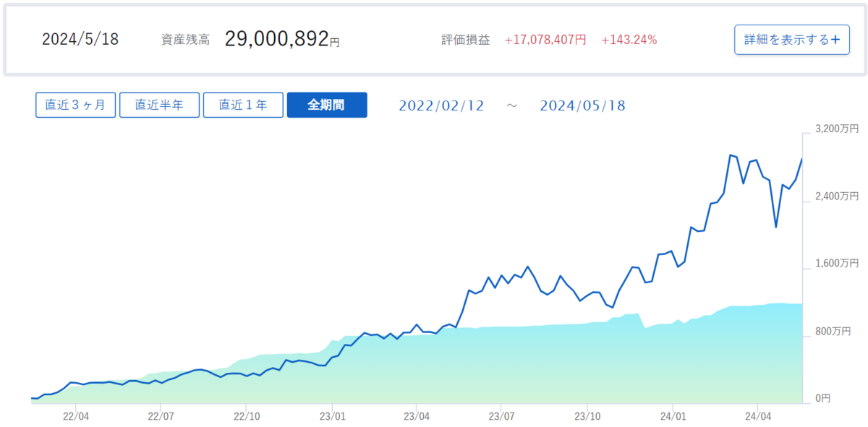Image resolution: width=868 pixels, height=427 pixels.
Task: Click the 2,400万円 axis label
Action: click(837, 197)
